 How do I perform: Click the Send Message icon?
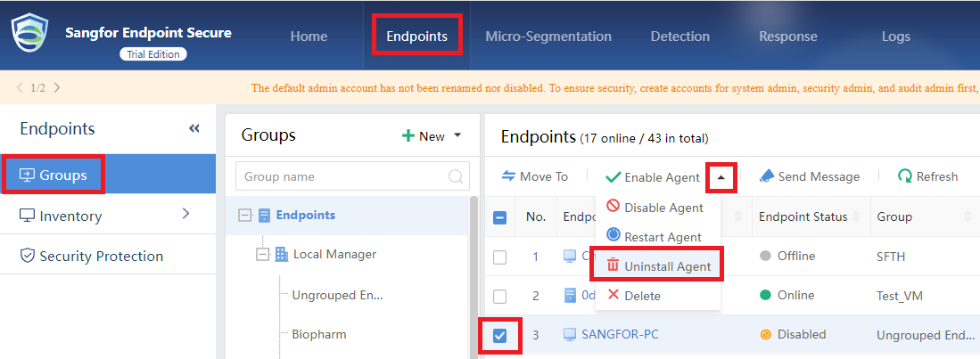(x=767, y=176)
